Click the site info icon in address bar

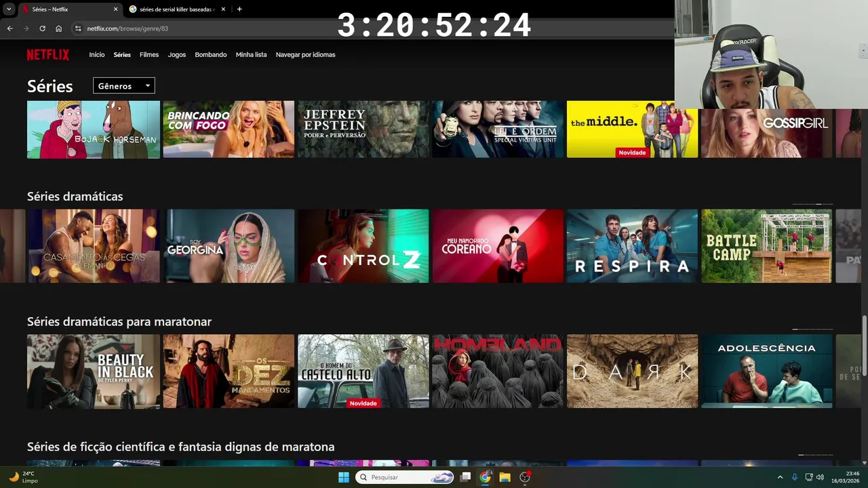[78, 28]
